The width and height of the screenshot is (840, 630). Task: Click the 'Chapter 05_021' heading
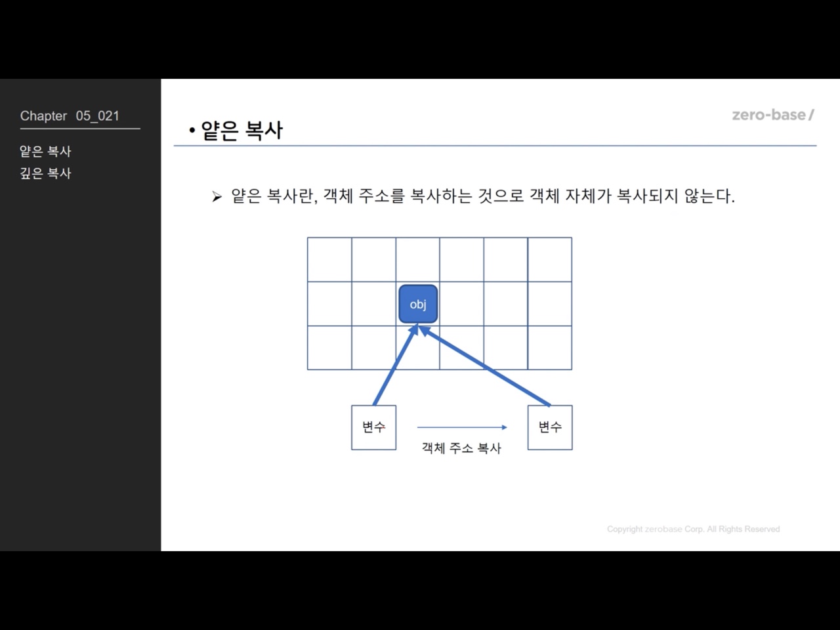[x=70, y=116]
